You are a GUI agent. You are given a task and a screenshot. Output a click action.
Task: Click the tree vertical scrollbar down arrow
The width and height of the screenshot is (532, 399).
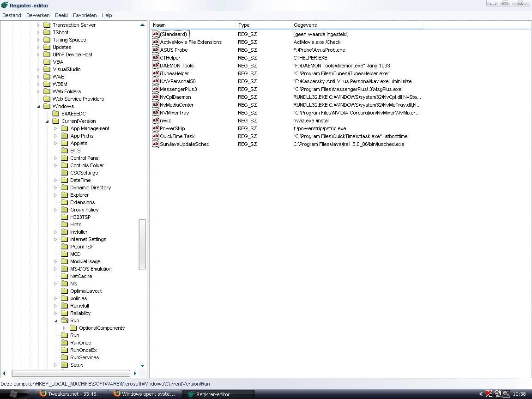(x=142, y=366)
